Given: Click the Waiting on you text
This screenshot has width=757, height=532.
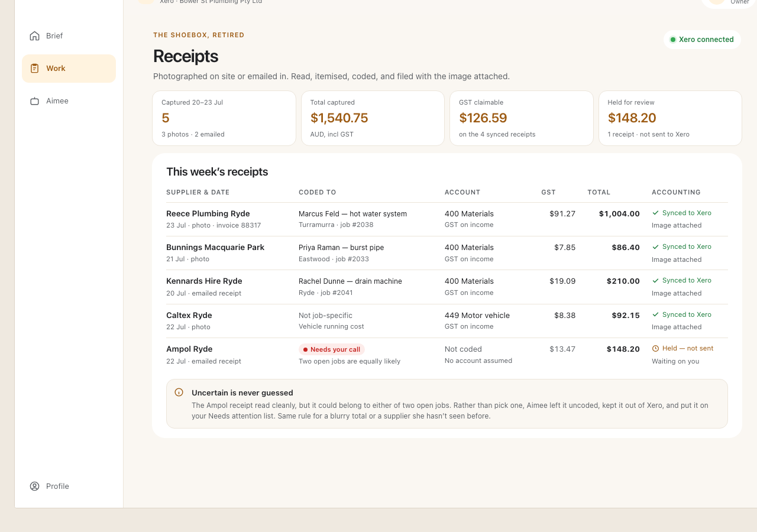Looking at the screenshot, I should coord(675,361).
